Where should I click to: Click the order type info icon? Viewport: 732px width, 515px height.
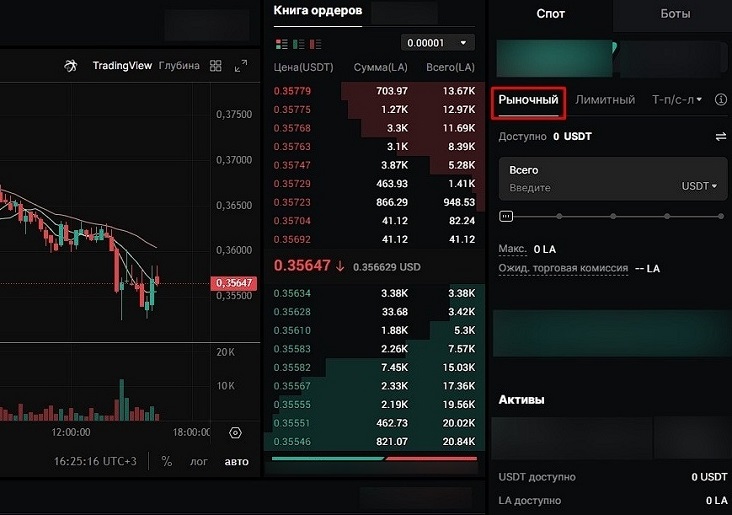(720, 100)
